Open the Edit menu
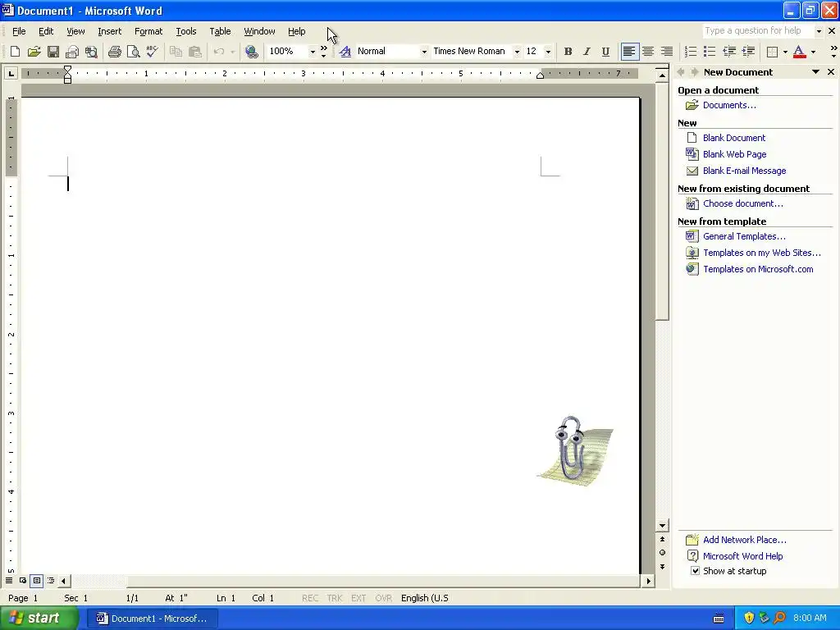 [46, 31]
